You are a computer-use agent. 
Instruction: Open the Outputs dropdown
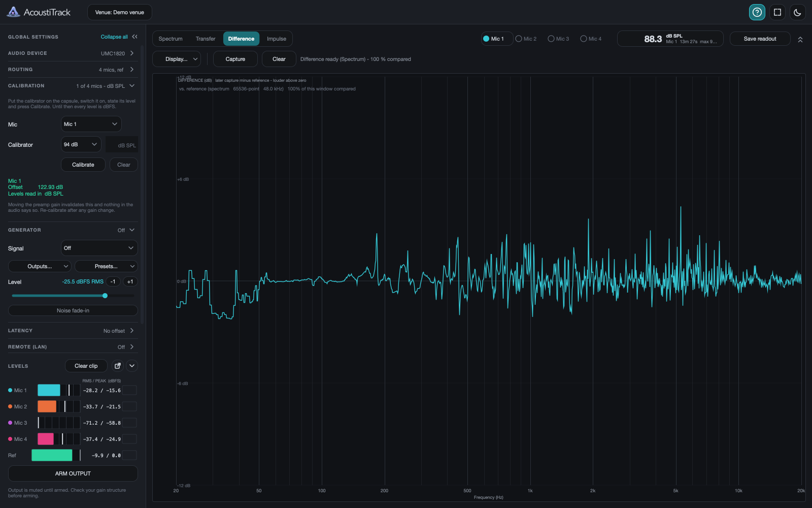[x=40, y=266]
